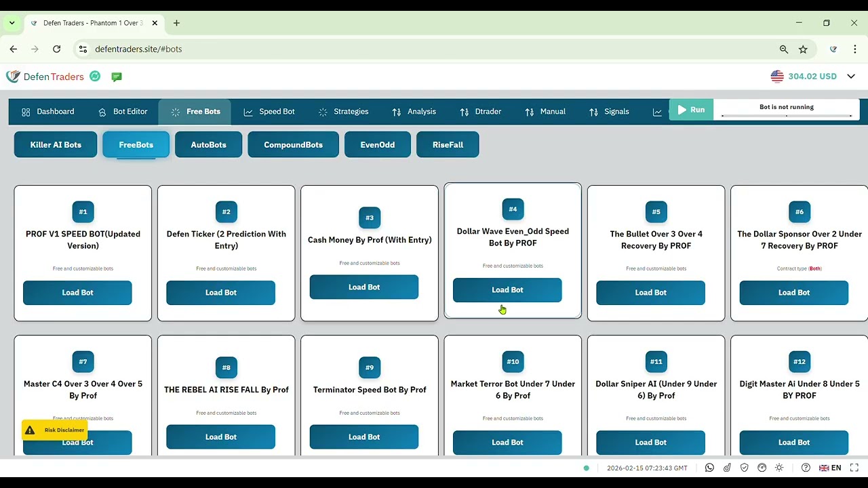Open the AutoBots category
This screenshot has width=868, height=488.
pos(208,145)
